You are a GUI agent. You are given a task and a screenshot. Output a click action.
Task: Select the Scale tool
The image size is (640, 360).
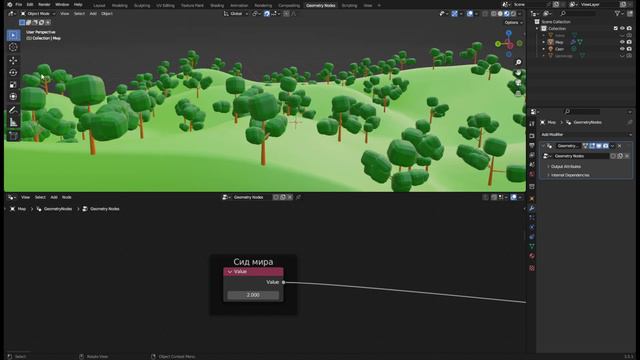pos(13,84)
